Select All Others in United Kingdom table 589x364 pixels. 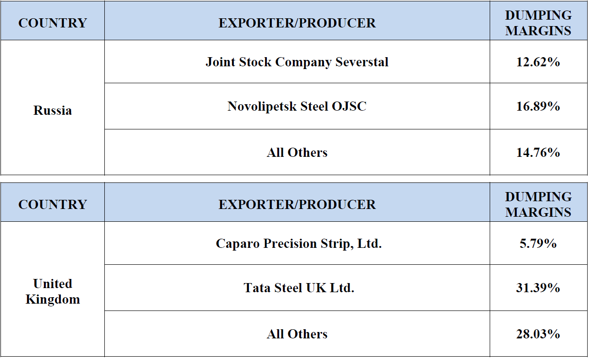point(297,334)
